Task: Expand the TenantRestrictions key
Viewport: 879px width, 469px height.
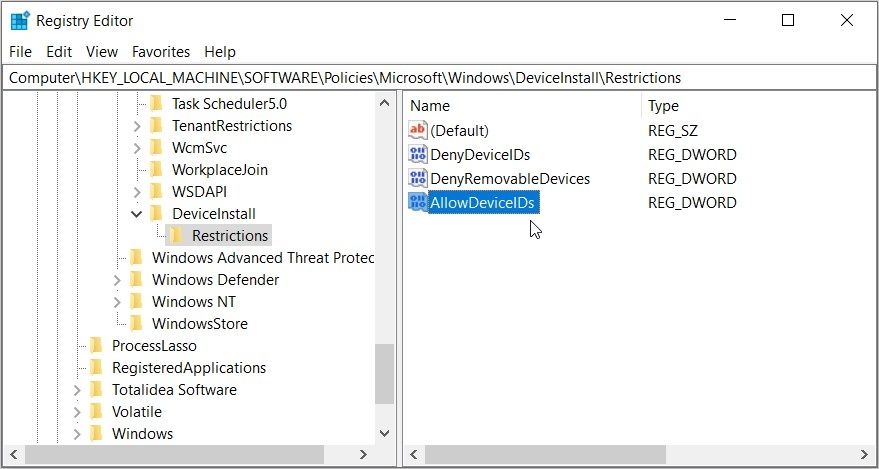Action: tap(137, 126)
